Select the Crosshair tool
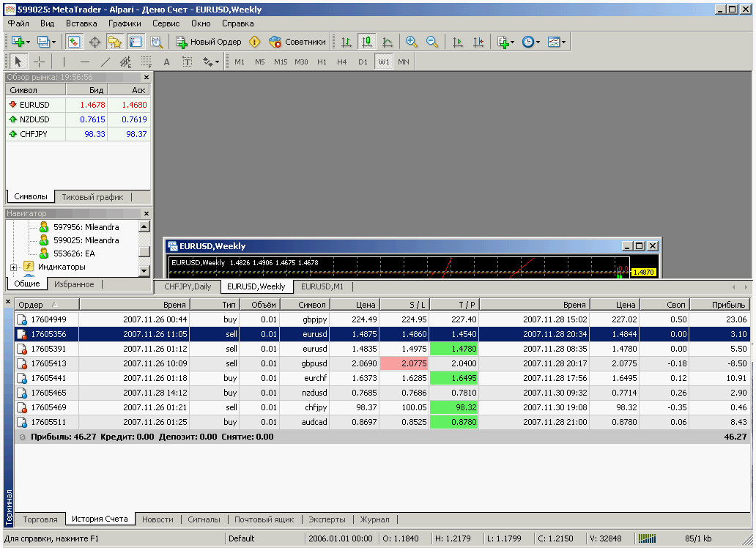The height and width of the screenshot is (548, 756). [40, 62]
